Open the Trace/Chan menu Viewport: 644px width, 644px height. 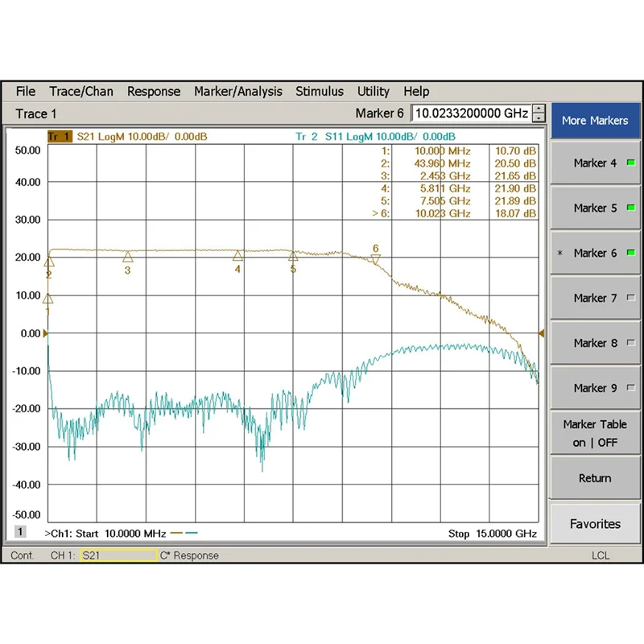81,91
